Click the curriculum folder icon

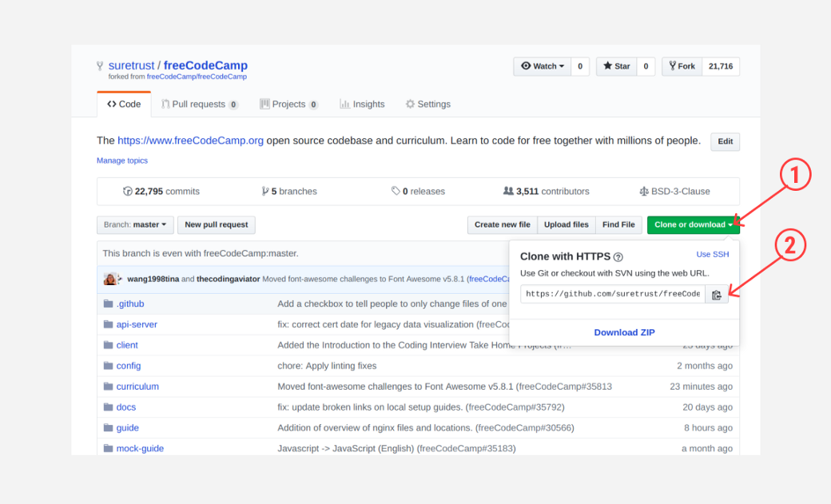(x=108, y=387)
